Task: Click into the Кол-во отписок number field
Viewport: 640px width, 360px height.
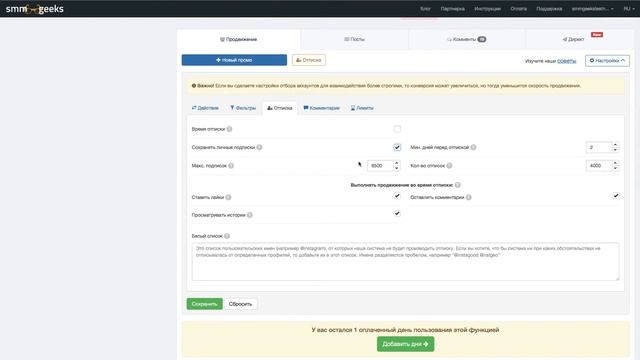Action: 599,166
